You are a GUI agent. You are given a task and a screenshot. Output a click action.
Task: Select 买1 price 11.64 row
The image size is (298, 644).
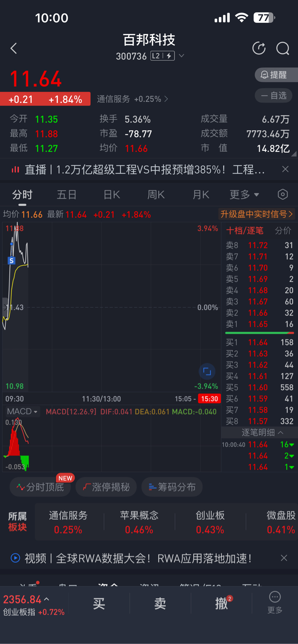pyautogui.click(x=260, y=343)
